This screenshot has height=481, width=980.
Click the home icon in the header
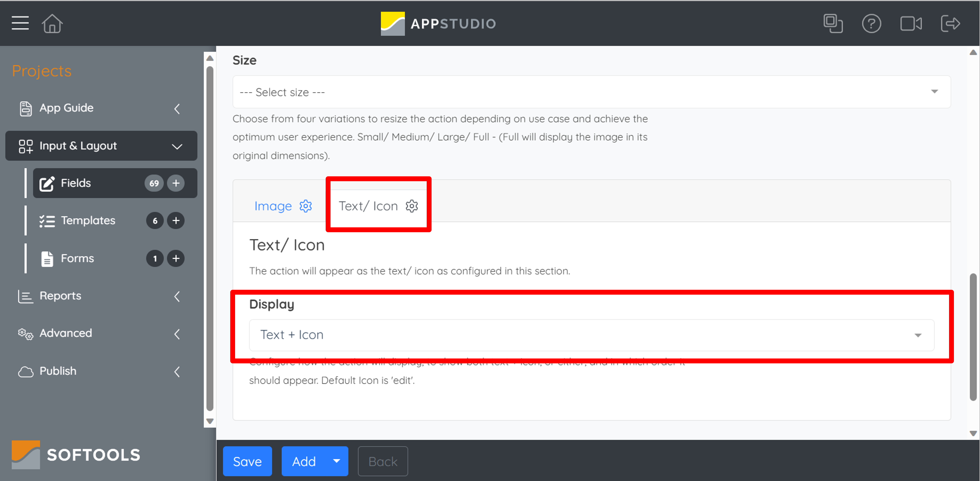point(52,23)
